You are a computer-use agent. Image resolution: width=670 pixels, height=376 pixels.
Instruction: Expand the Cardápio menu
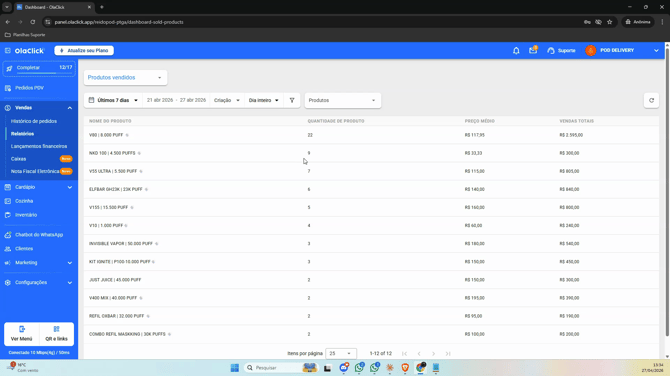pyautogui.click(x=39, y=187)
